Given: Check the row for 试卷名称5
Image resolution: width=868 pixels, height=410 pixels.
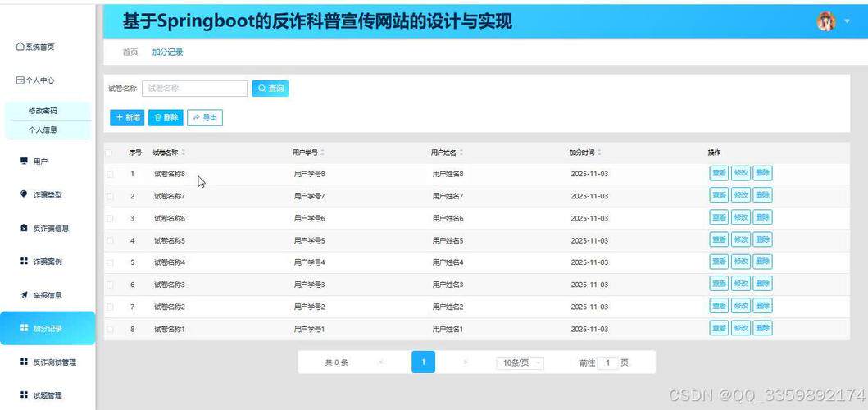Looking at the screenshot, I should 110,240.
